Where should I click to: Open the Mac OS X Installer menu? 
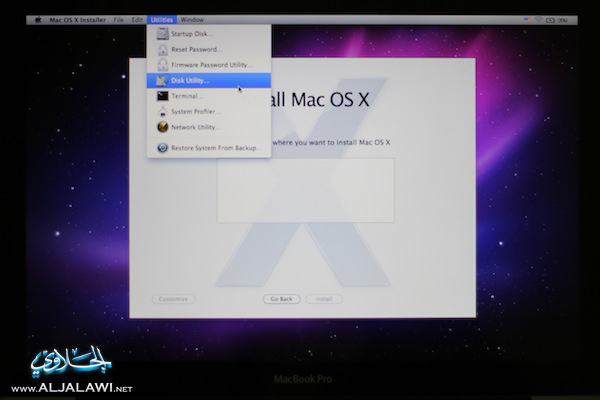coord(77,20)
